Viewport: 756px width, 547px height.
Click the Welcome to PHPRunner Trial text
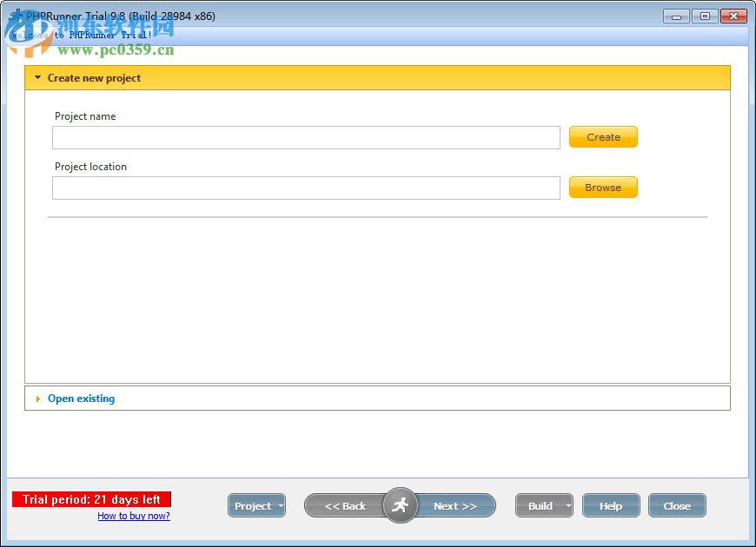(x=83, y=34)
